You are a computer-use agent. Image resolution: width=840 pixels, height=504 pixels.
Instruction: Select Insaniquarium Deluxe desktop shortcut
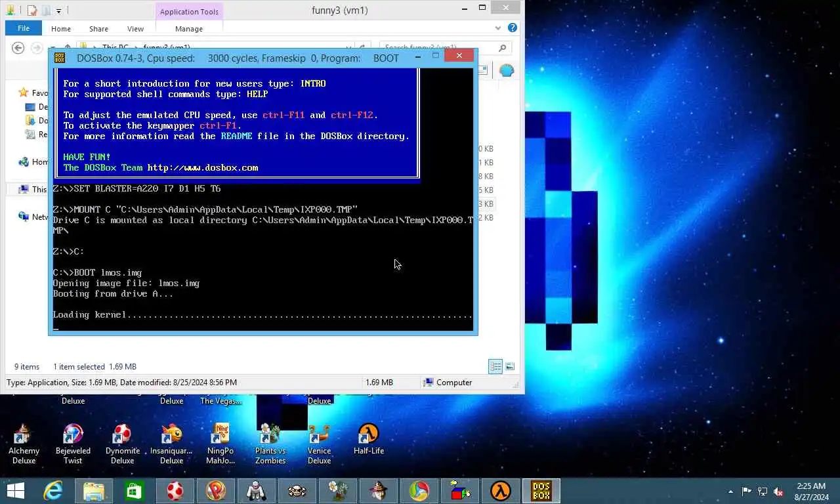171,444
